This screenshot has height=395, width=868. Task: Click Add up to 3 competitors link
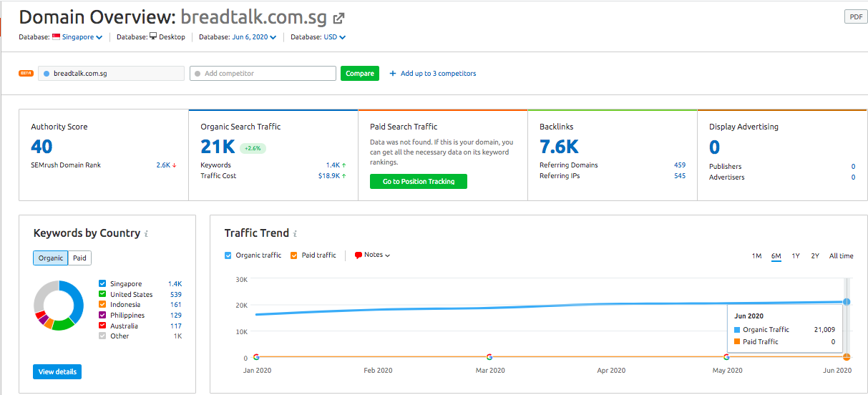pyautogui.click(x=438, y=73)
